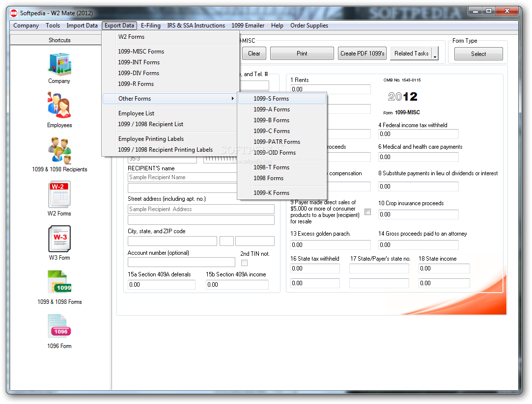Image resolution: width=532 pixels, height=404 pixels.
Task: Click the Crop insurance proceeds field
Action: [419, 215]
